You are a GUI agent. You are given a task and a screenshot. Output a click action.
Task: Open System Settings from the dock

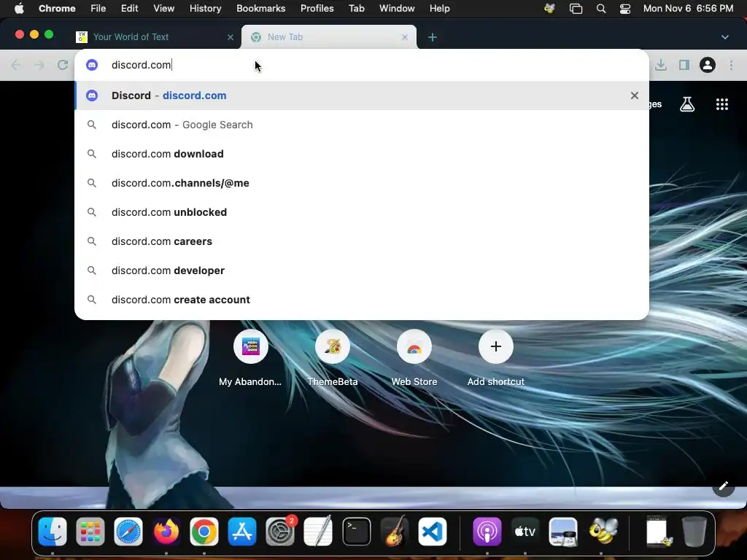(280, 531)
